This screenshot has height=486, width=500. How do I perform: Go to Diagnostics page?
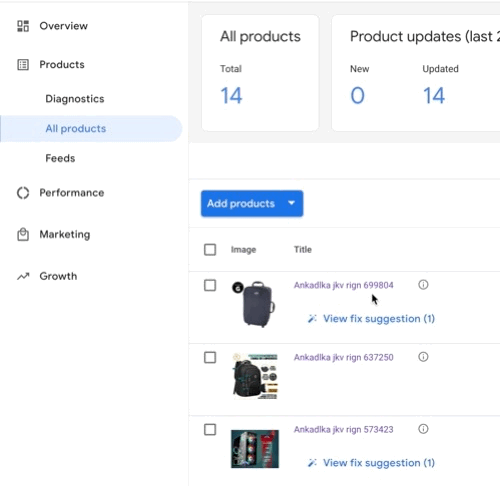pos(75,99)
